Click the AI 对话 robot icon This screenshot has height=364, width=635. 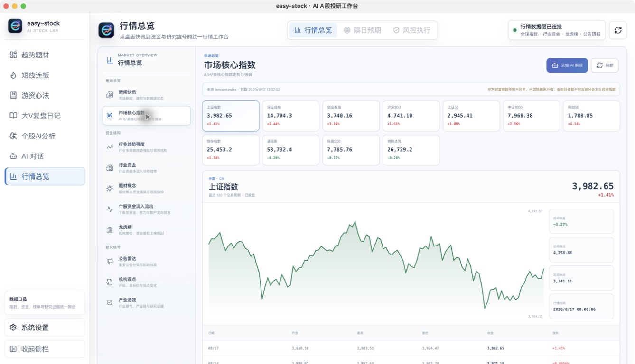coord(13,156)
